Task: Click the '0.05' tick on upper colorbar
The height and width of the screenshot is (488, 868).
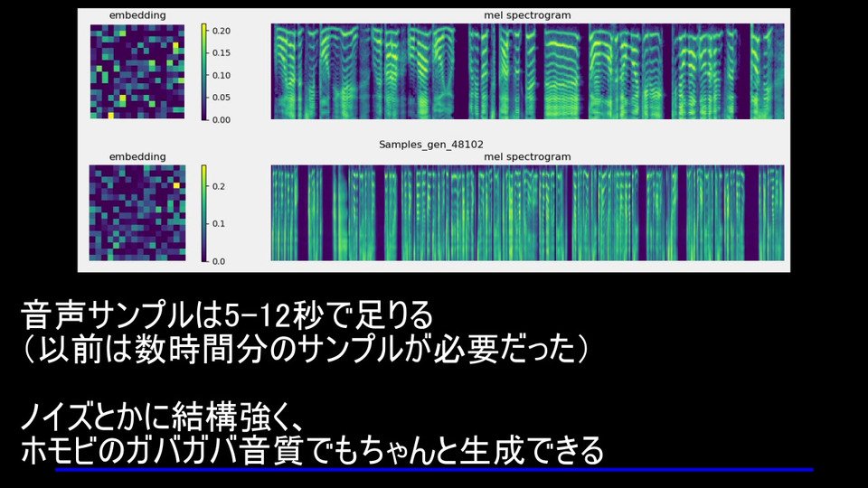Action: 222,98
